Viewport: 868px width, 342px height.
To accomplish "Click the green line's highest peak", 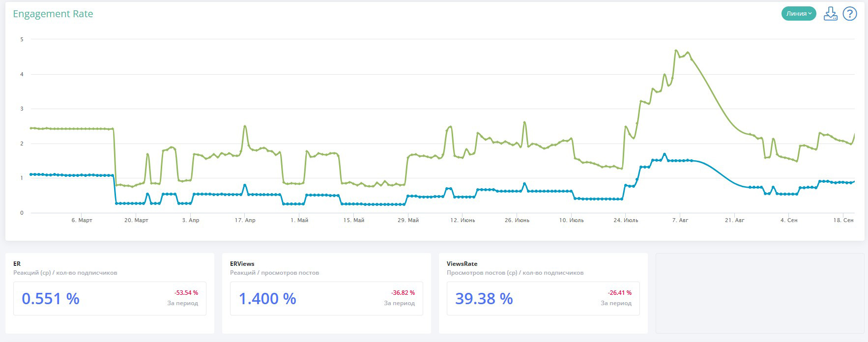I will coord(676,51).
